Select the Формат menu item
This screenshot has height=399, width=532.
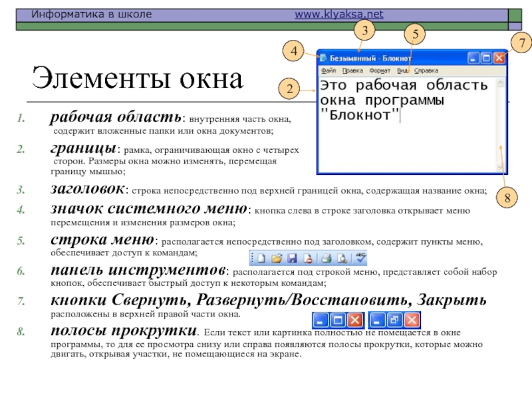pyautogui.click(x=380, y=70)
